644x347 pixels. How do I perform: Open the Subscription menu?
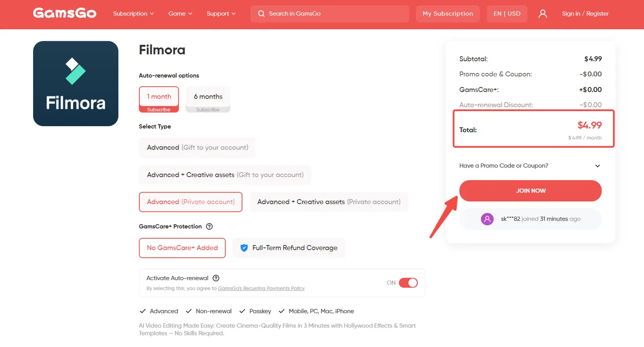click(133, 14)
